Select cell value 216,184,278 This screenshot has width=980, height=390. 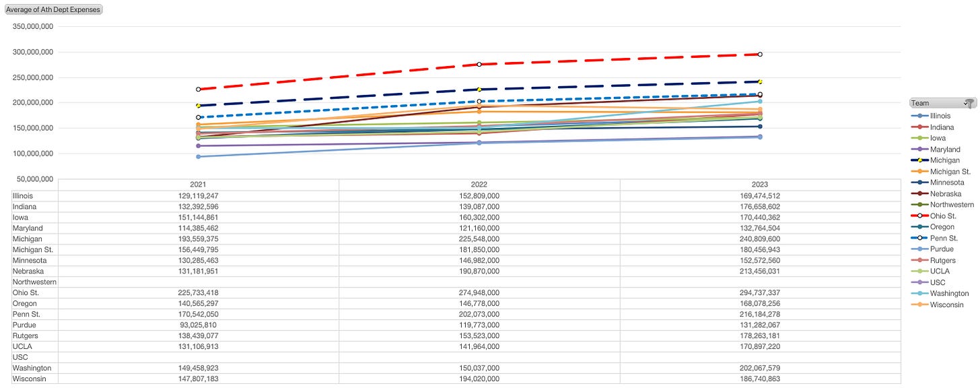point(760,314)
